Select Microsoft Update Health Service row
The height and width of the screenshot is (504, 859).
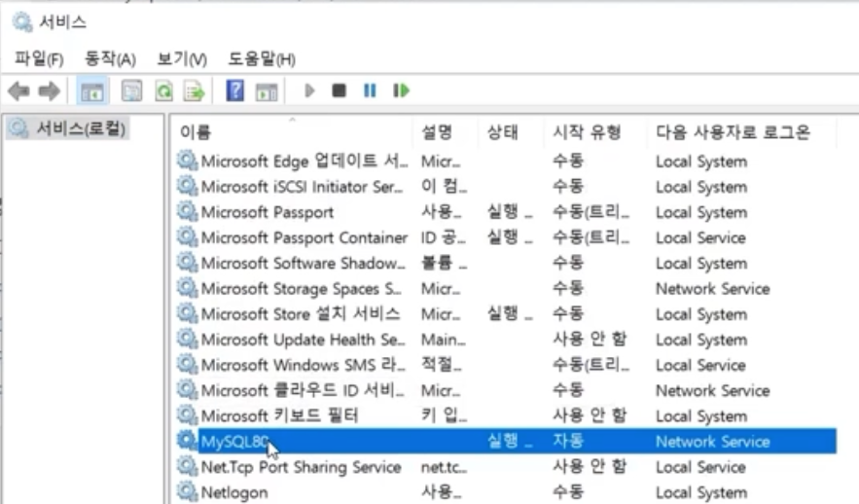coord(506,340)
